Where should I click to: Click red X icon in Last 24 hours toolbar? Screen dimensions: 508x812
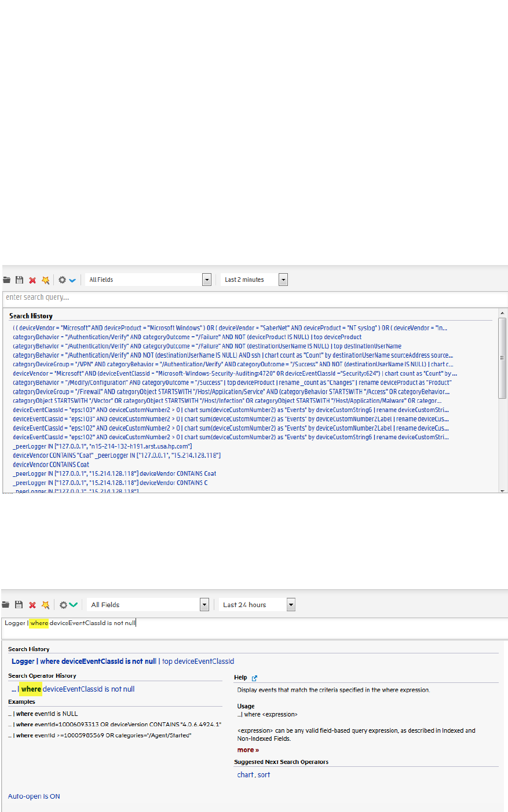pos(32,605)
